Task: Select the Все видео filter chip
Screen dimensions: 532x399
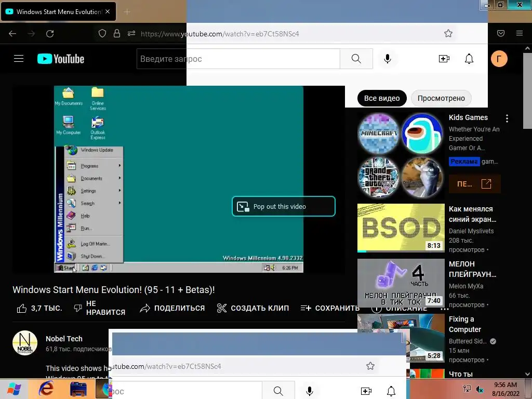Action: [382, 98]
